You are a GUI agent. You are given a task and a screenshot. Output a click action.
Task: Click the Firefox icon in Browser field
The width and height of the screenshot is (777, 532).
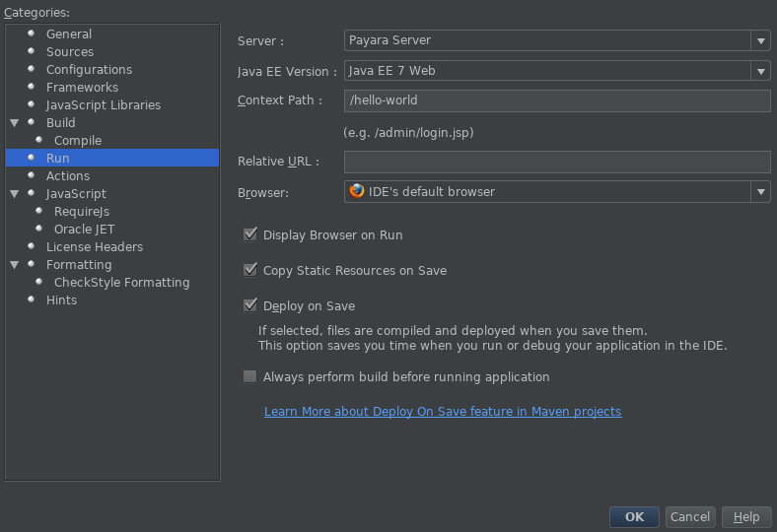[356, 192]
